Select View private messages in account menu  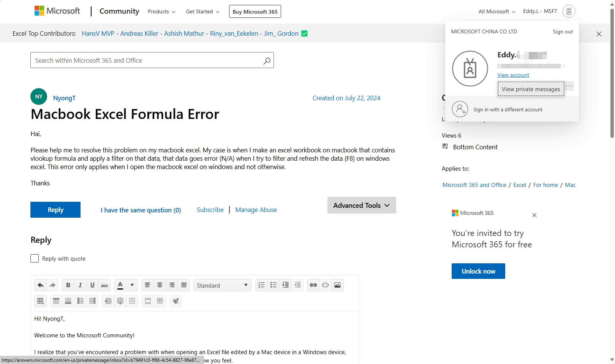point(531,89)
